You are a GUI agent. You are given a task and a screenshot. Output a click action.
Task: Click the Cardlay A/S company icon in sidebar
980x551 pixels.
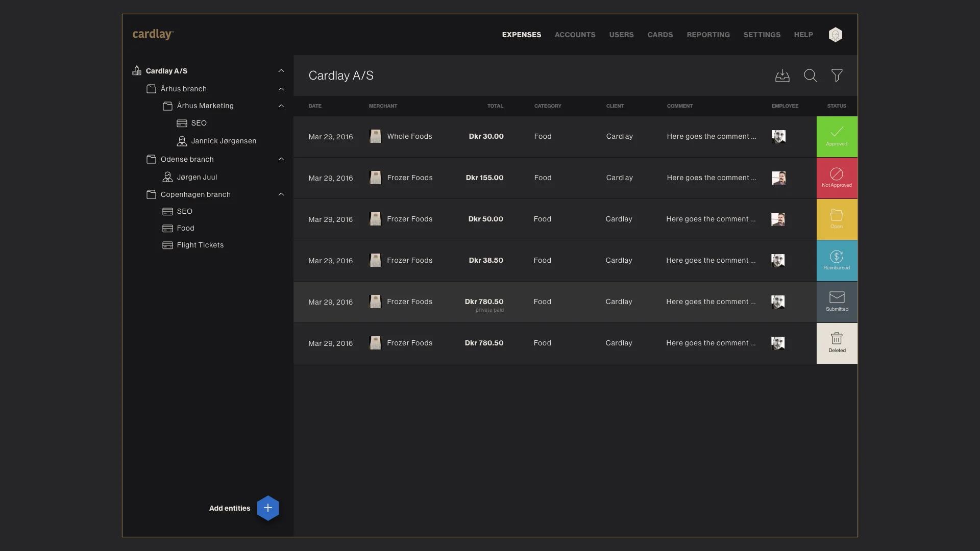click(137, 70)
